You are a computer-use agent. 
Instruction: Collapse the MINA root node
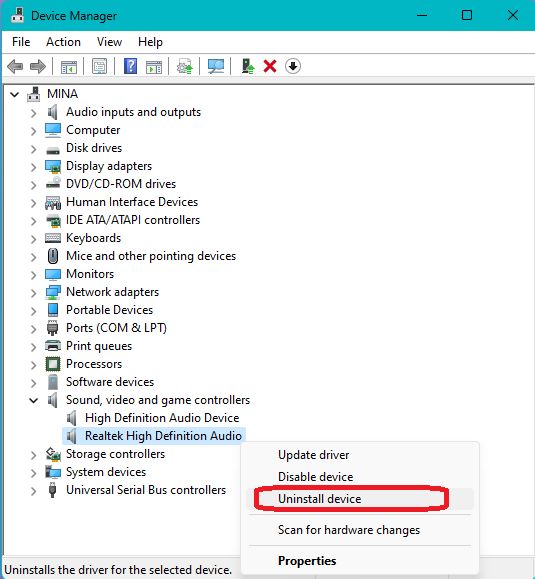click(14, 95)
